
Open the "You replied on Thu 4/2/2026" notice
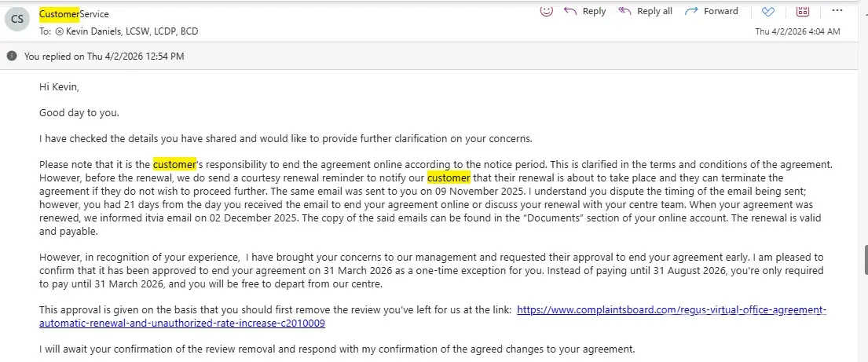coord(104,57)
